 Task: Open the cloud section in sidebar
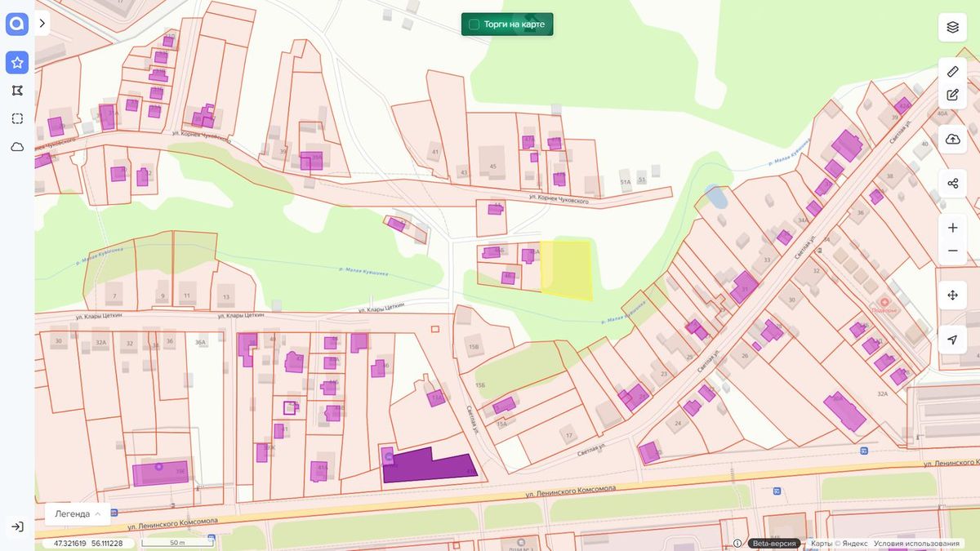[x=17, y=147]
